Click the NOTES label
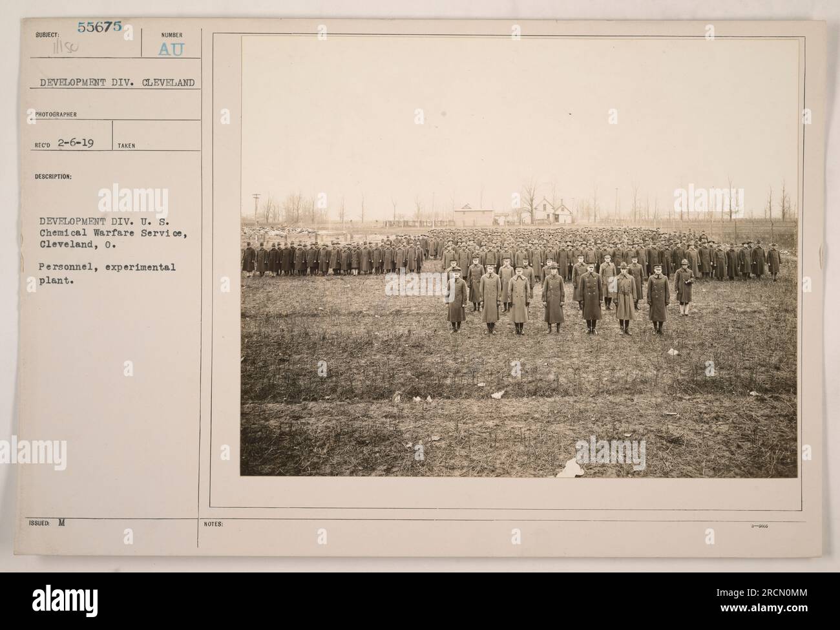Image resolution: width=840 pixels, height=630 pixels. [214, 525]
